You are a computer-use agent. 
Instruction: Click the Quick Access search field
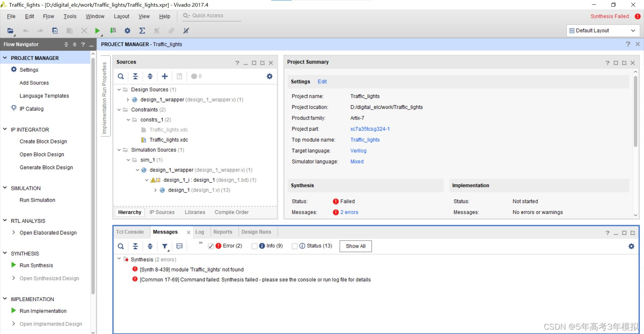pos(212,16)
